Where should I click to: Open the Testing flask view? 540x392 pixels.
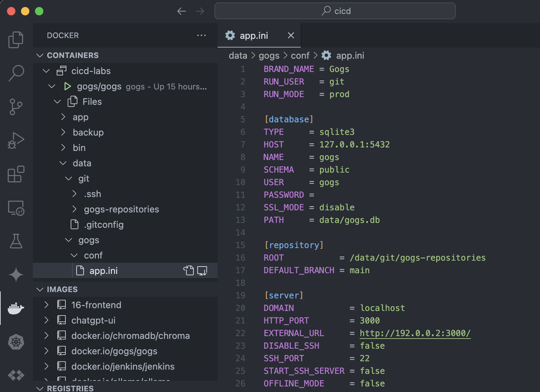coord(16,241)
